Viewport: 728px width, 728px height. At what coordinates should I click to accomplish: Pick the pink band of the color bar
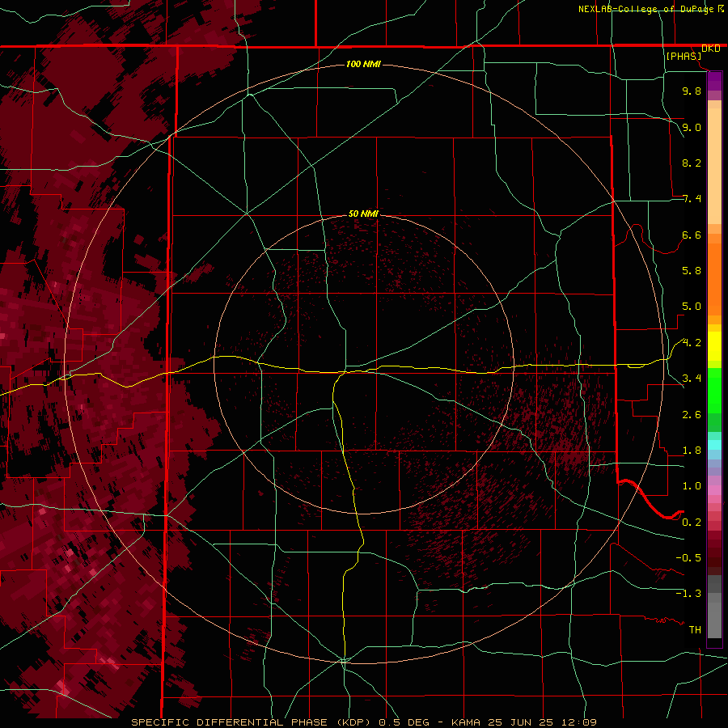(714, 490)
